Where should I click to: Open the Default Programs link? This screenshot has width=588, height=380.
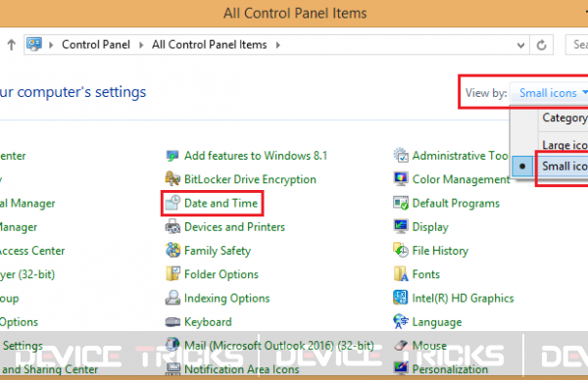(456, 203)
